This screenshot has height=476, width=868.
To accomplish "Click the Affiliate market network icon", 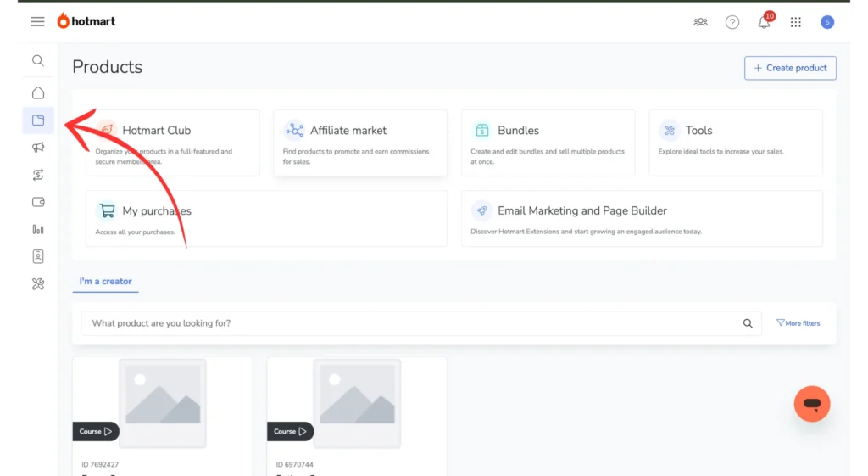I will 294,130.
